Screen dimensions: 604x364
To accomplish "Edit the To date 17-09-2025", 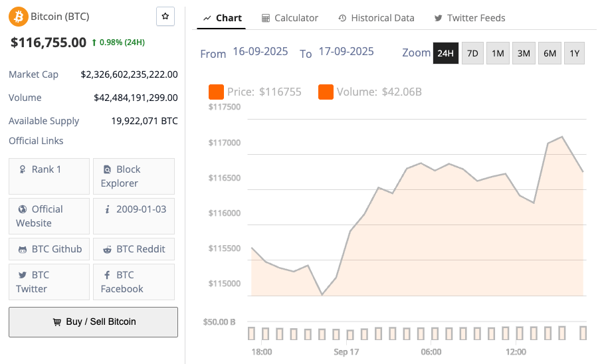I will tap(346, 52).
